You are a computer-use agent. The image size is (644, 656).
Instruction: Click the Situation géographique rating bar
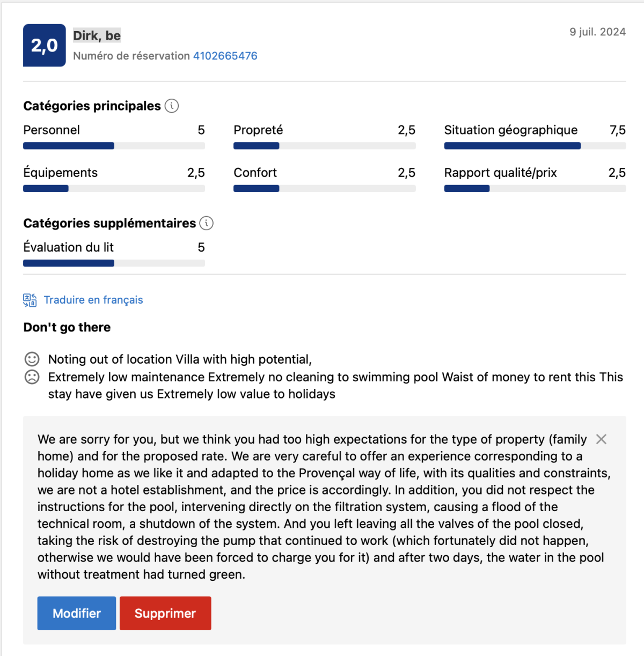pyautogui.click(x=535, y=146)
